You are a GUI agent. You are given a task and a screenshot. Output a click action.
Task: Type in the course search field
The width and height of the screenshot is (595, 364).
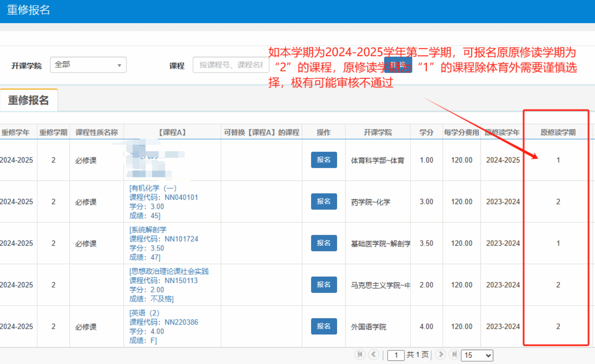[231, 65]
